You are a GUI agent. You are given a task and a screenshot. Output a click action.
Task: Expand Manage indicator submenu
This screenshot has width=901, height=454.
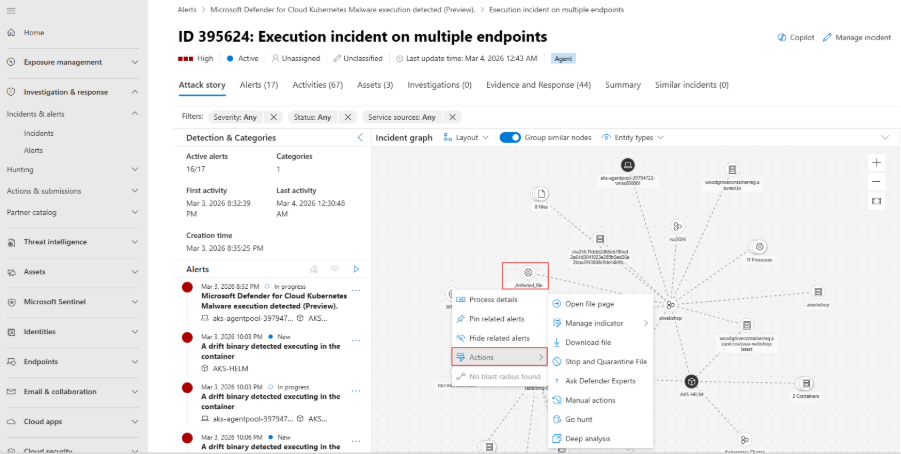pos(600,323)
